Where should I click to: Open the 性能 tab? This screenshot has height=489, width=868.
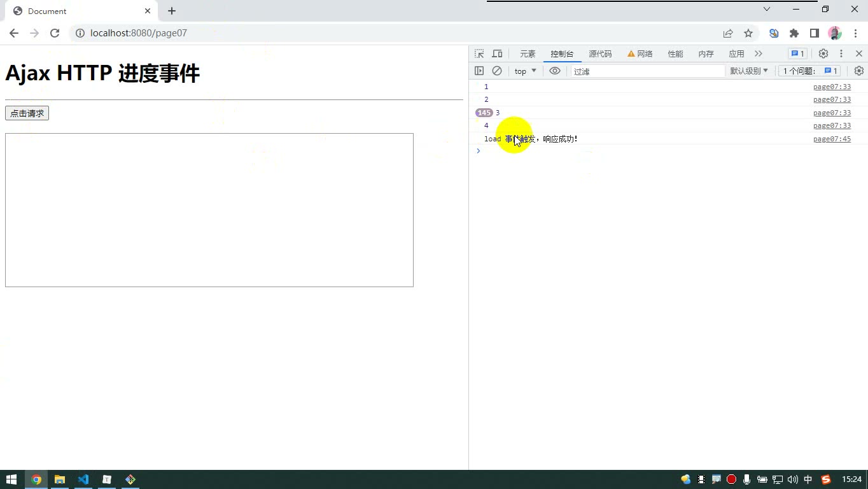(676, 54)
